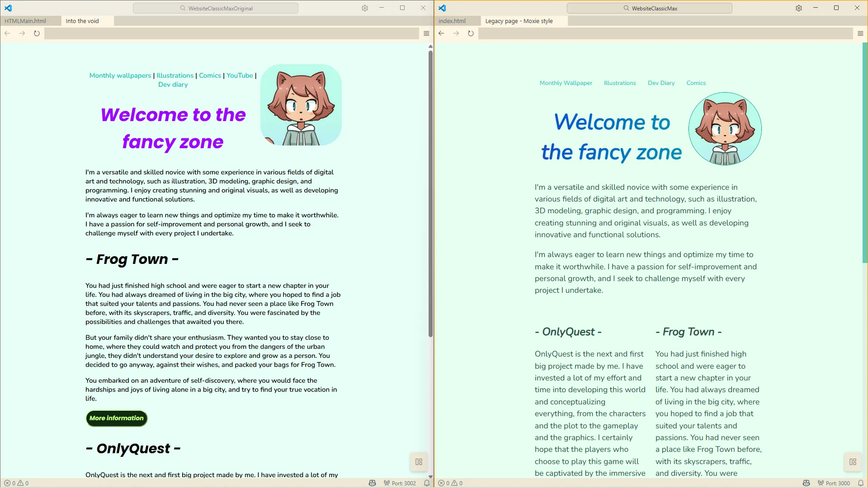Open manage gear in right title bar

click(x=799, y=8)
